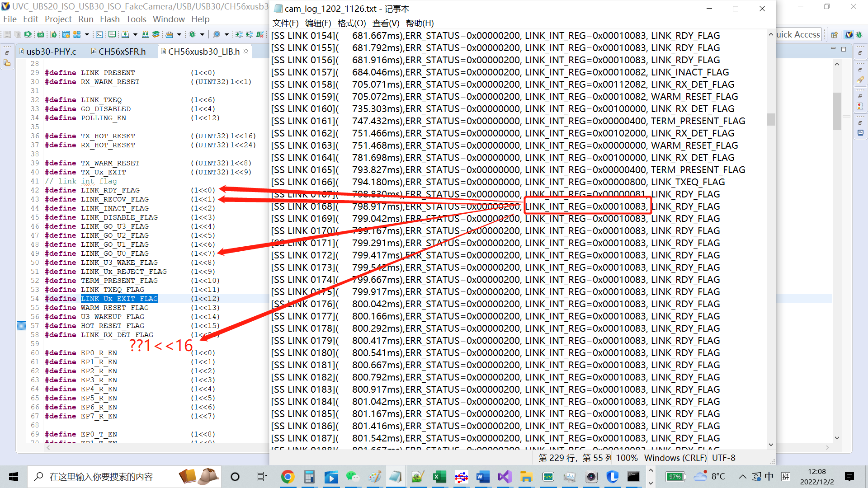
Task: Minimize the editor area pane
Action: pyautogui.click(x=833, y=49)
